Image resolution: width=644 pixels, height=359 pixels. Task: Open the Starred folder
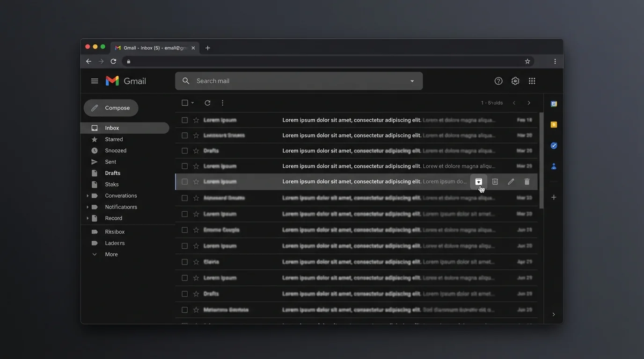(114, 139)
